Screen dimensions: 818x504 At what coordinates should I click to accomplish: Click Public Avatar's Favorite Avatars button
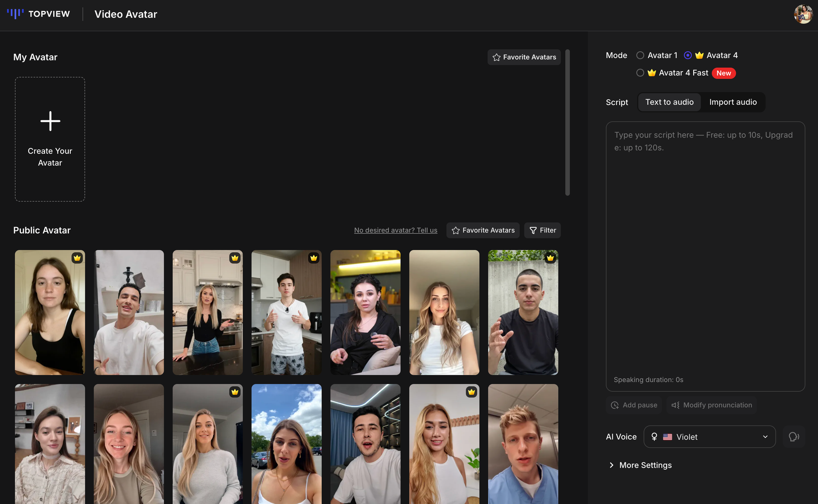point(483,231)
